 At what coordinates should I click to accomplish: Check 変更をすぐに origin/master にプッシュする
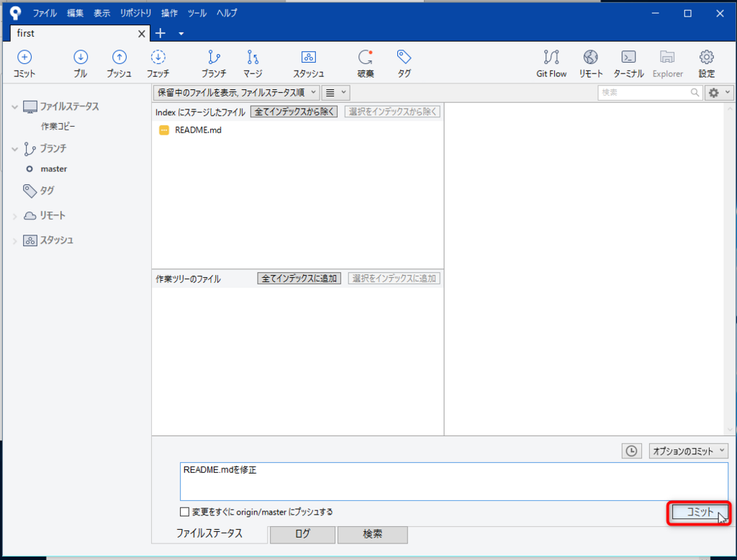click(x=186, y=512)
